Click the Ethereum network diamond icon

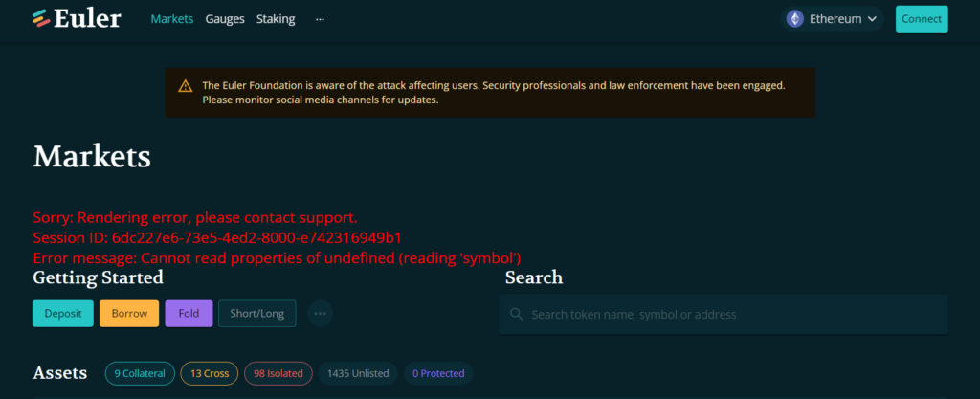tap(795, 19)
